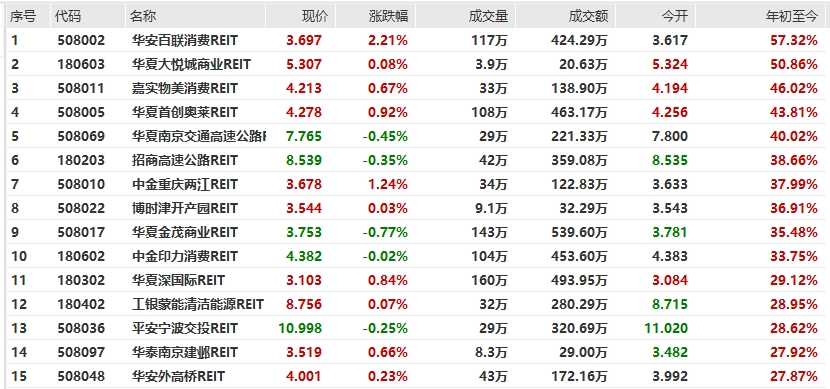Click stock code 508017

click(82, 232)
